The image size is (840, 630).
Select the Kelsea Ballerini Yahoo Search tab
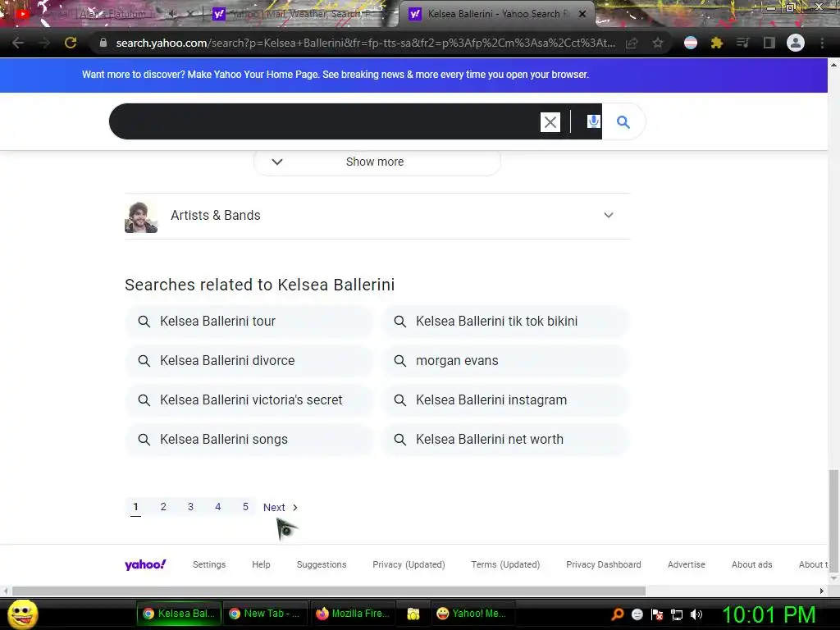[x=495, y=14]
